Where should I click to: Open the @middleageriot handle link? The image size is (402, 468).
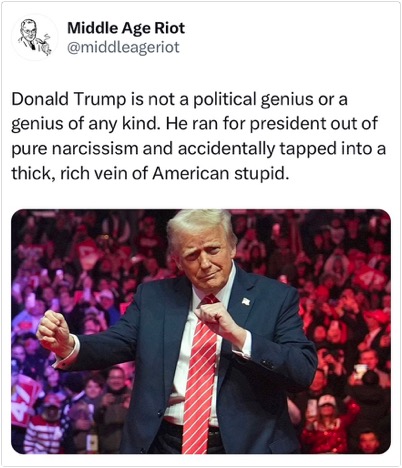tap(123, 47)
